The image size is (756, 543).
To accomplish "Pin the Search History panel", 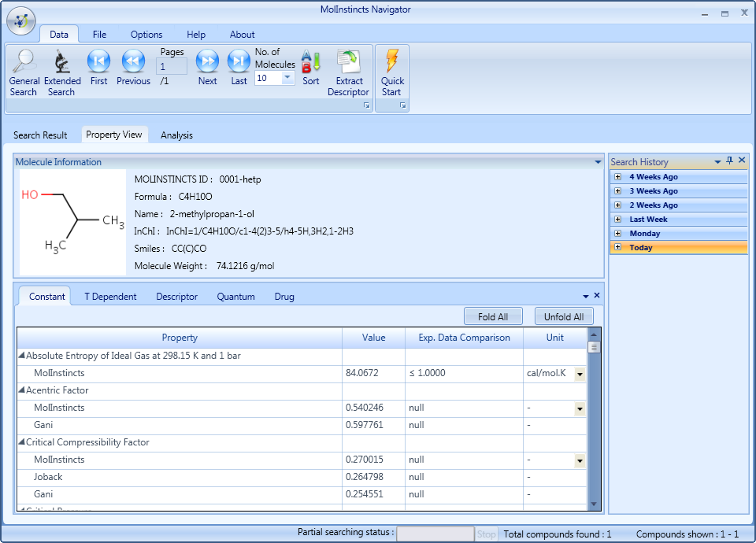I will 729,161.
